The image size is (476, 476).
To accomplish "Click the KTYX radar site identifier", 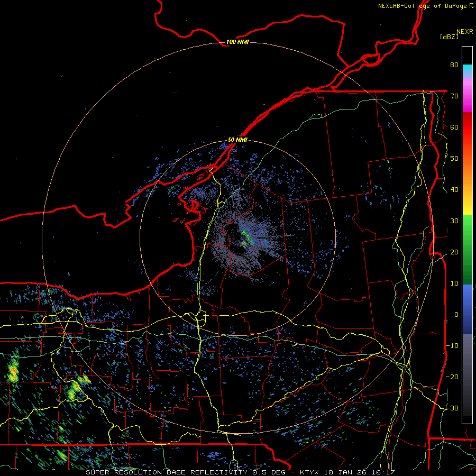I will 309,472.
